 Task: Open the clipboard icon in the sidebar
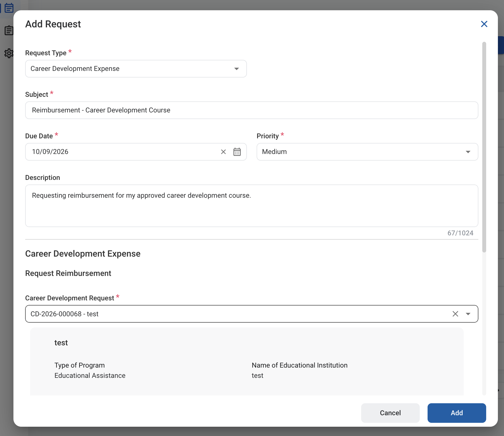coord(9,31)
